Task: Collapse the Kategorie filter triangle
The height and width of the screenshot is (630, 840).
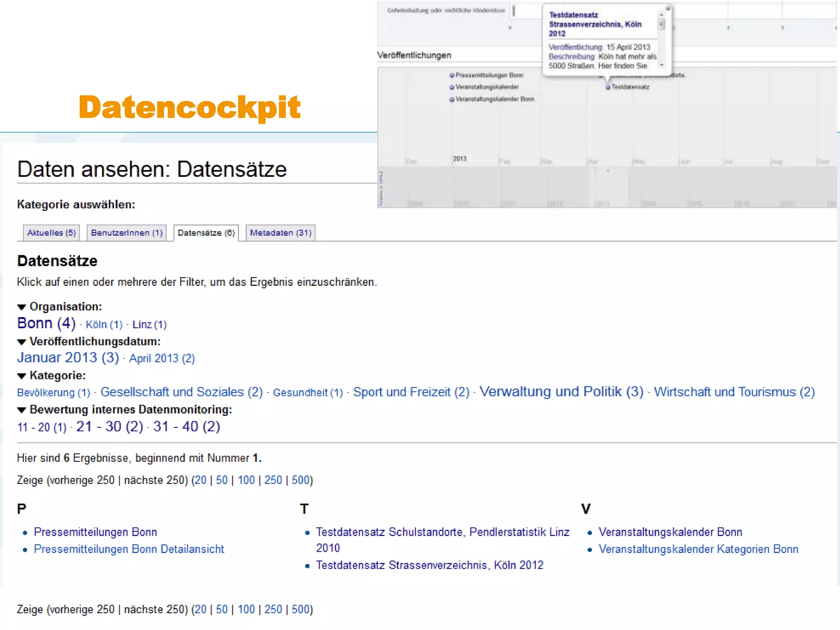Action: [x=22, y=376]
